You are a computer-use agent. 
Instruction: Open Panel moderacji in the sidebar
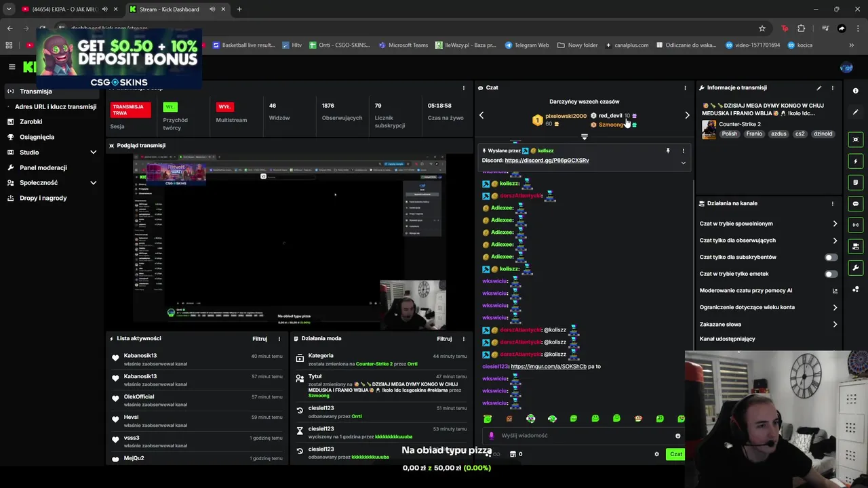pos(43,167)
